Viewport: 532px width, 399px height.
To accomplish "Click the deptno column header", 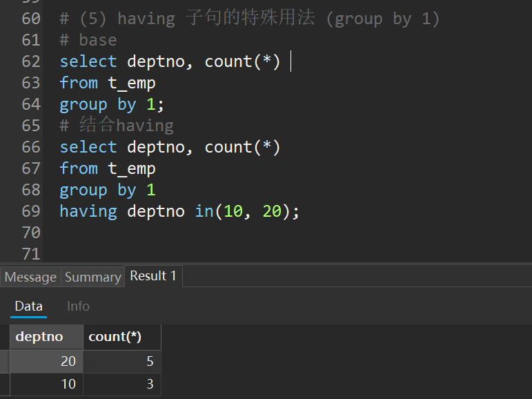I will (46, 337).
